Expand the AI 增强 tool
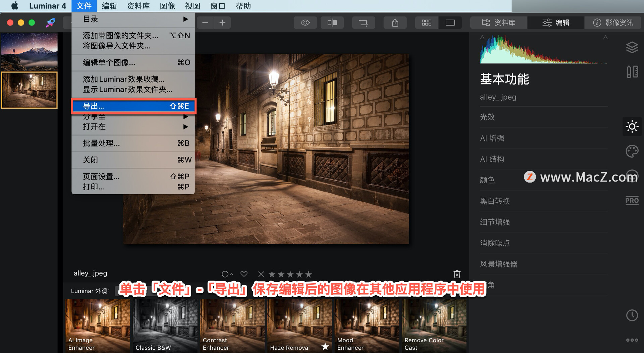This screenshot has width=644, height=353. [543, 138]
